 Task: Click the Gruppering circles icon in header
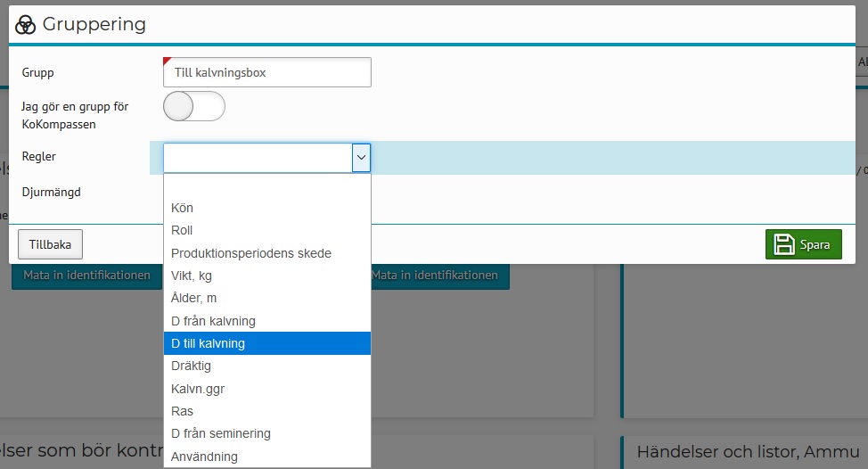[26, 25]
